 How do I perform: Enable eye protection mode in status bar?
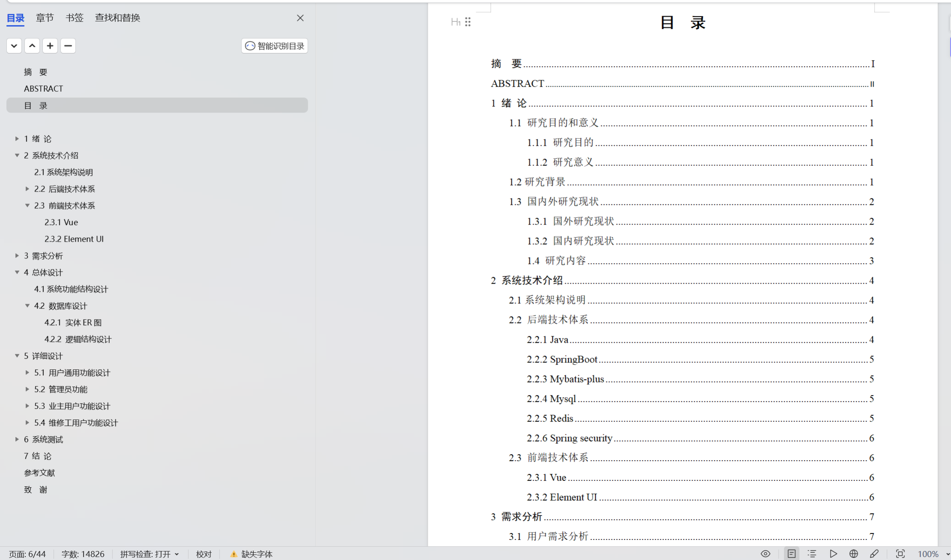pos(765,554)
